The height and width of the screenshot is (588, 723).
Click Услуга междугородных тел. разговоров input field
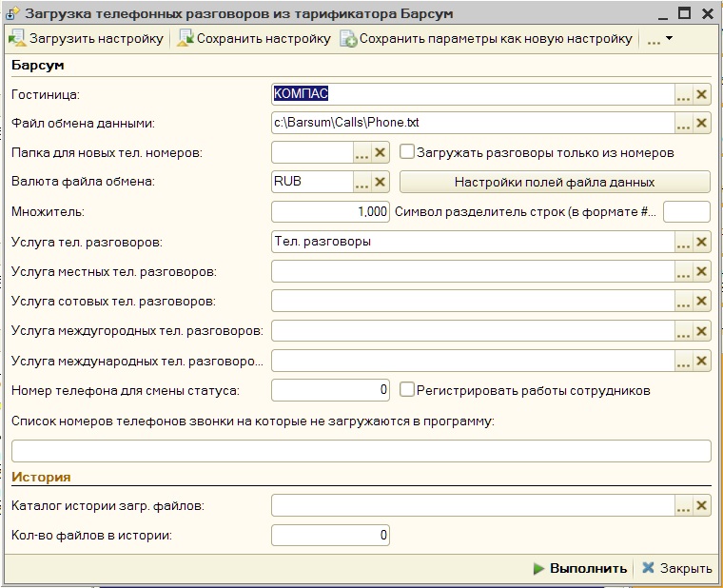(x=473, y=331)
